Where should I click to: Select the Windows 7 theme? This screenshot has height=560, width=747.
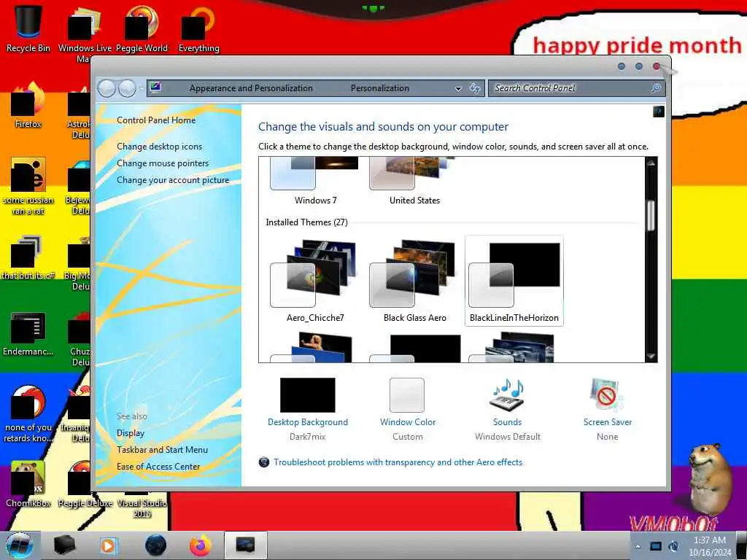pyautogui.click(x=315, y=182)
